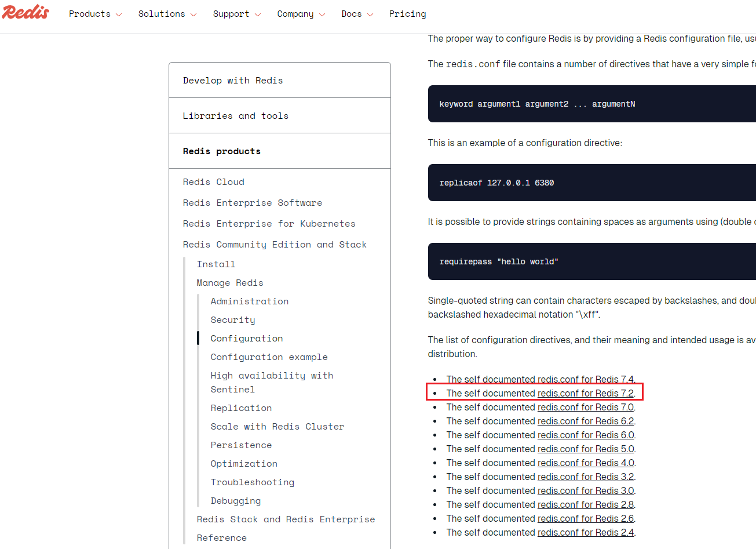Open Reference in sidebar

coord(222,538)
